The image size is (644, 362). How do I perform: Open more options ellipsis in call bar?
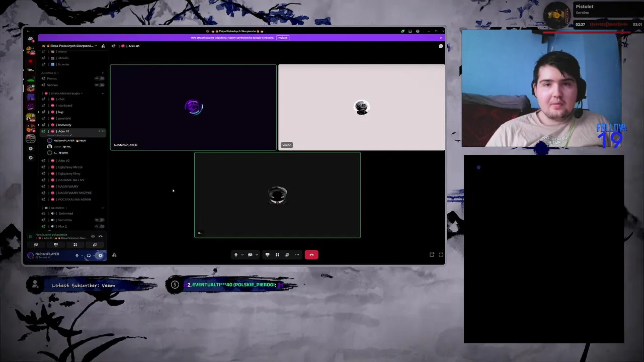297,255
